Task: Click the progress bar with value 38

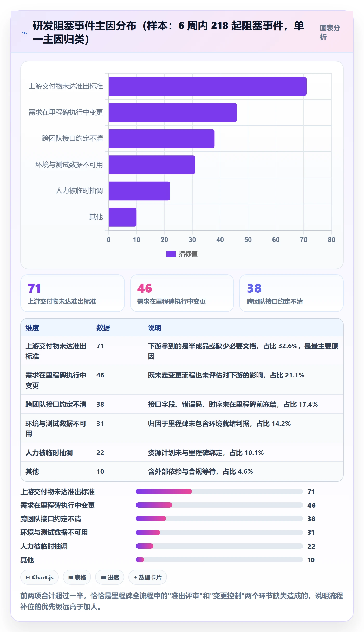Action: click(x=219, y=519)
